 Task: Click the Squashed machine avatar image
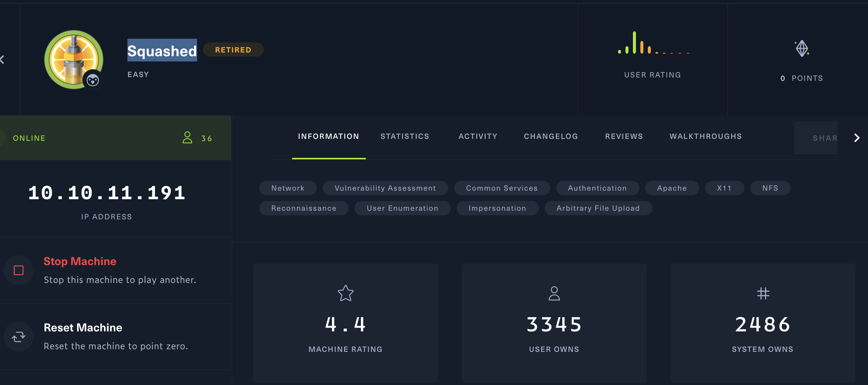(74, 60)
